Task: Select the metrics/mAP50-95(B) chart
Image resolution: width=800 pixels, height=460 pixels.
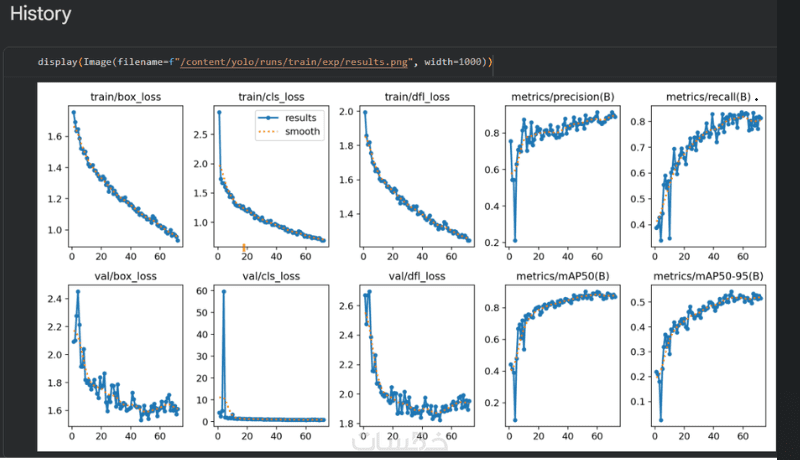Action: point(708,355)
